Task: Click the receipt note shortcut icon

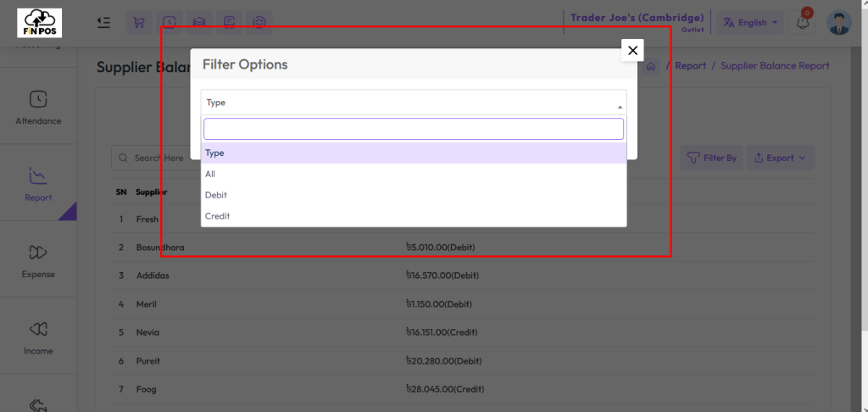Action: (229, 23)
